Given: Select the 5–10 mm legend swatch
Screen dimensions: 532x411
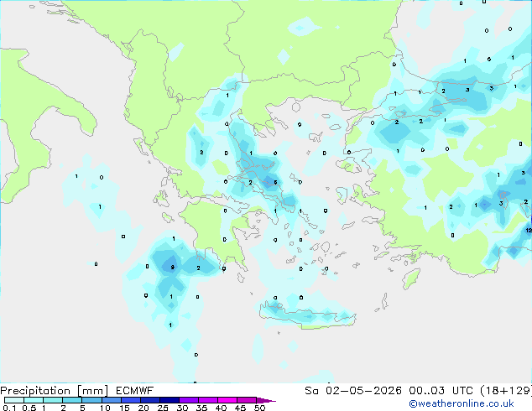Looking at the screenshot, I should coord(92,400).
